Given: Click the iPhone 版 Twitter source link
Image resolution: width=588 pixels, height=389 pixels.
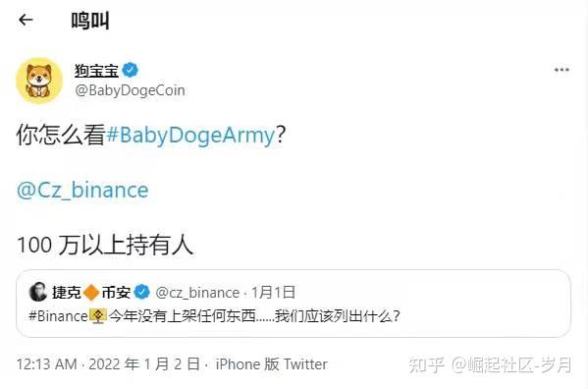Looking at the screenshot, I should (x=272, y=364).
